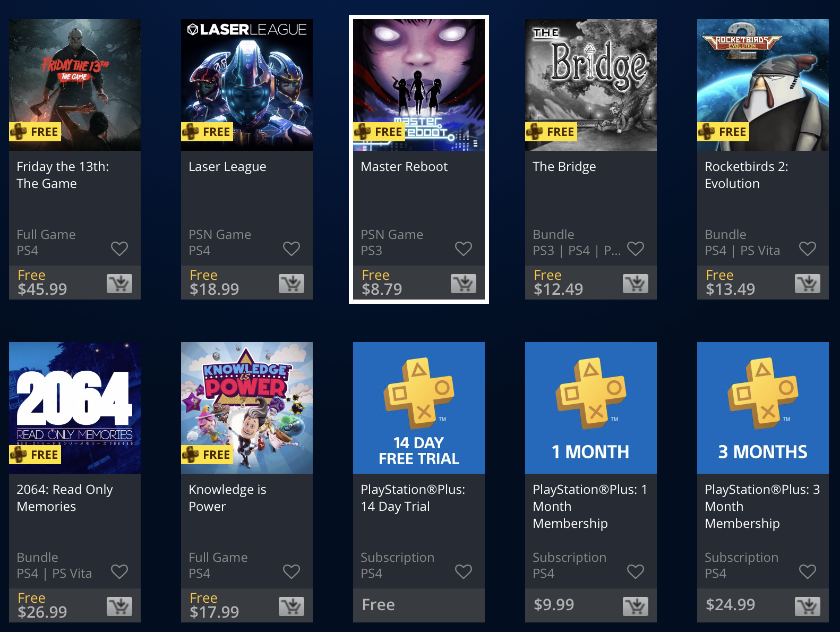This screenshot has width=840, height=632.
Task: Add Knowledge is Power to cart
Action: [292, 607]
